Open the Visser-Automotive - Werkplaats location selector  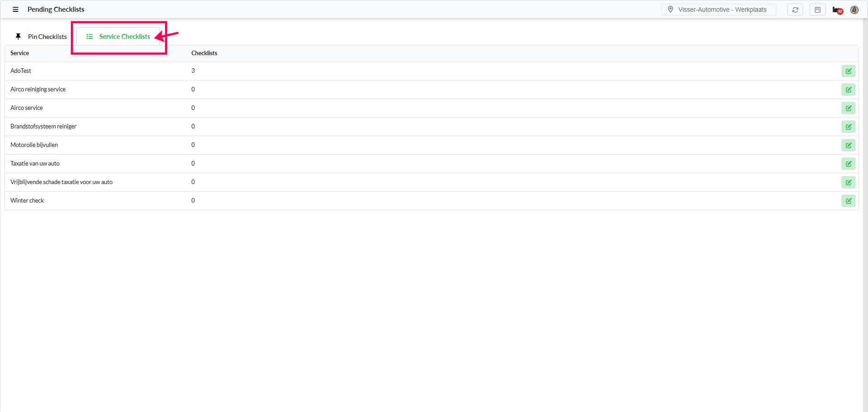[x=718, y=9]
